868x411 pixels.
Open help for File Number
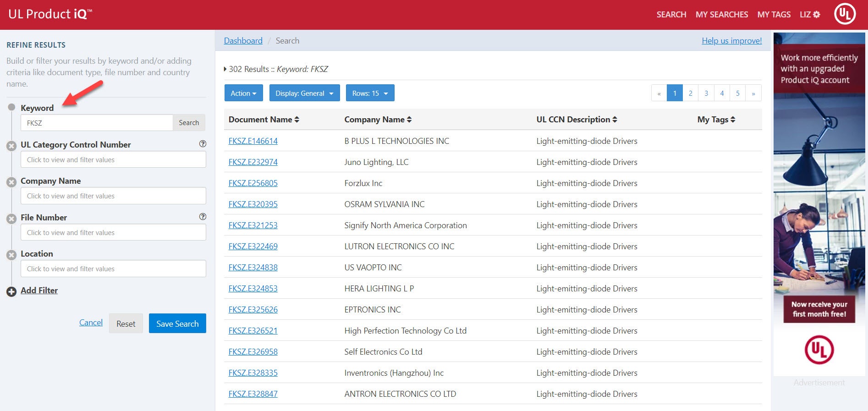pyautogui.click(x=203, y=217)
